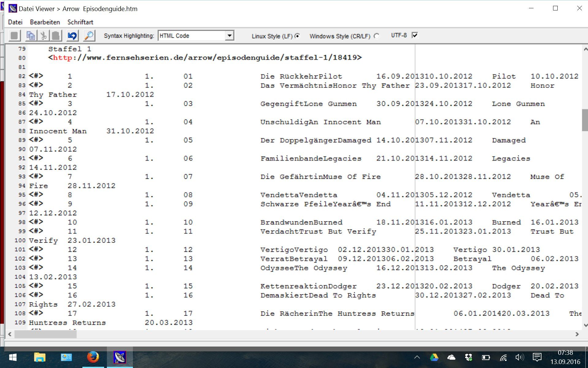The width and height of the screenshot is (588, 368).
Task: Click the Copy toolbar icon
Action: pos(31,36)
